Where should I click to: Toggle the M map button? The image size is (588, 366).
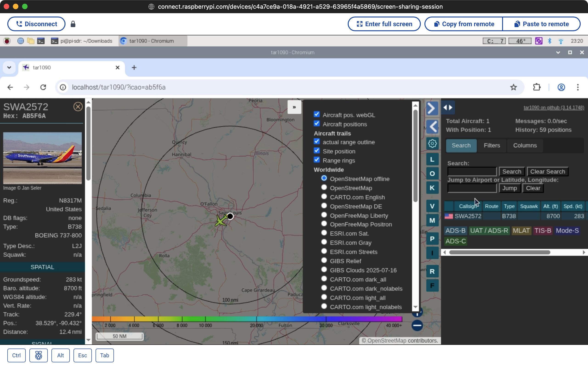[x=432, y=220]
